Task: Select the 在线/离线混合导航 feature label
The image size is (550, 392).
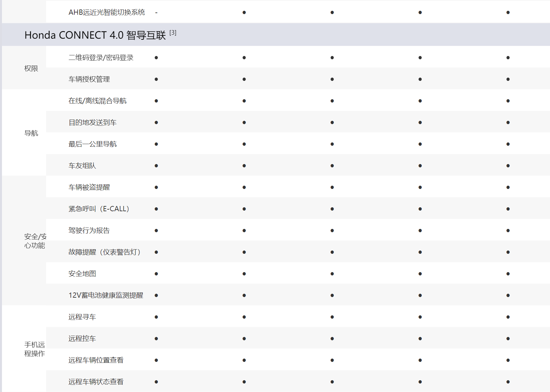Action: pyautogui.click(x=97, y=101)
